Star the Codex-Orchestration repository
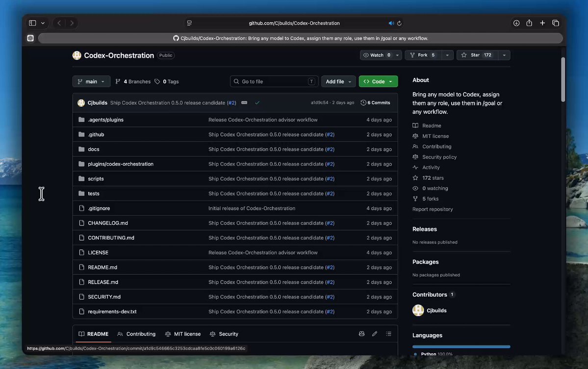 pos(477,55)
